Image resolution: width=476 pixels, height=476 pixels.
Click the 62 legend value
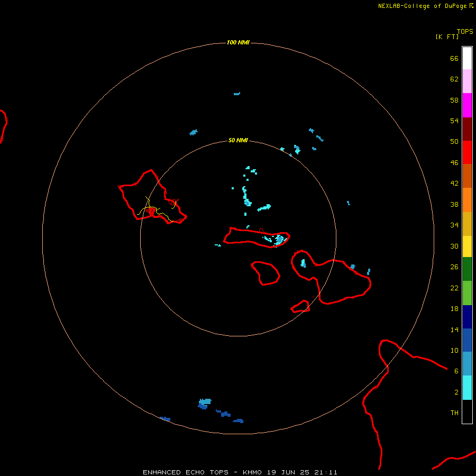pos(454,79)
